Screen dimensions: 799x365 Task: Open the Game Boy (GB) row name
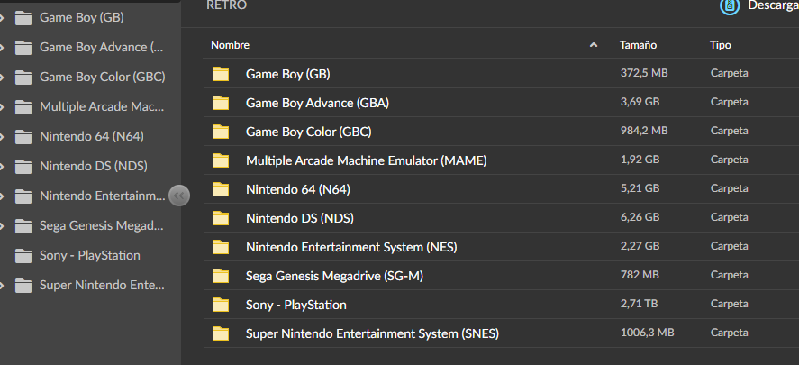coord(288,74)
